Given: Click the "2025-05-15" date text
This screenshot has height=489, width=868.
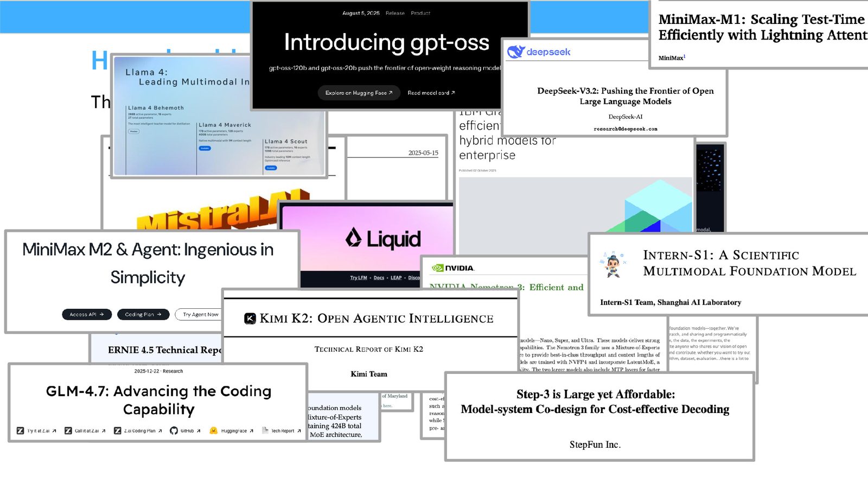Looking at the screenshot, I should pyautogui.click(x=423, y=153).
